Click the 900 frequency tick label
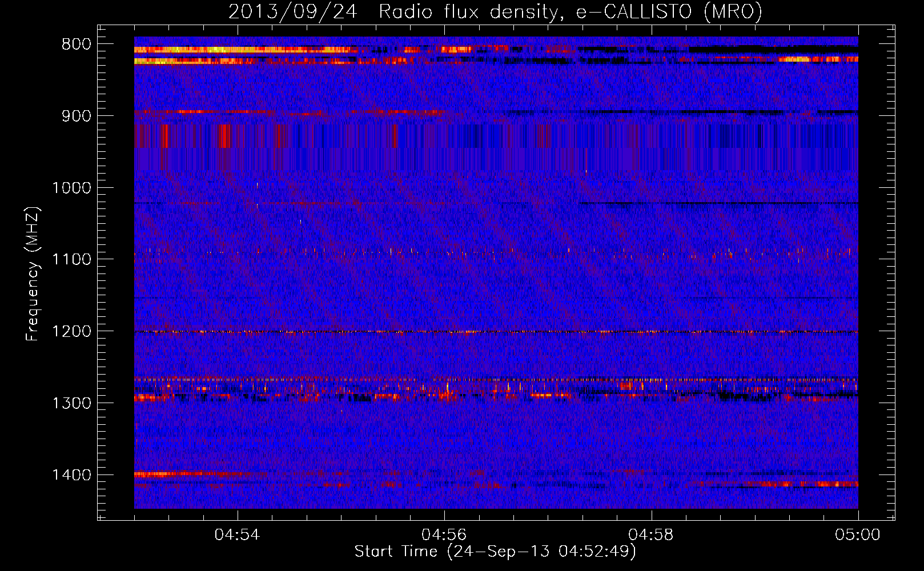Viewport: 924px width, 571px height. 77,116
